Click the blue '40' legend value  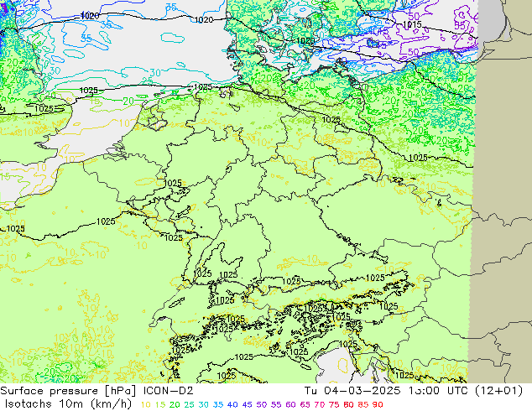pyautogui.click(x=232, y=404)
